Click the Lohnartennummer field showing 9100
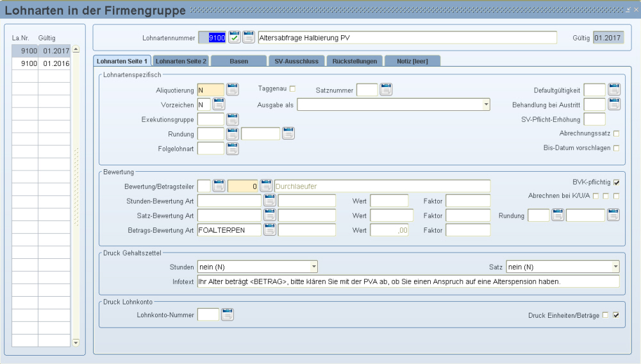The width and height of the screenshot is (641, 364). click(212, 38)
